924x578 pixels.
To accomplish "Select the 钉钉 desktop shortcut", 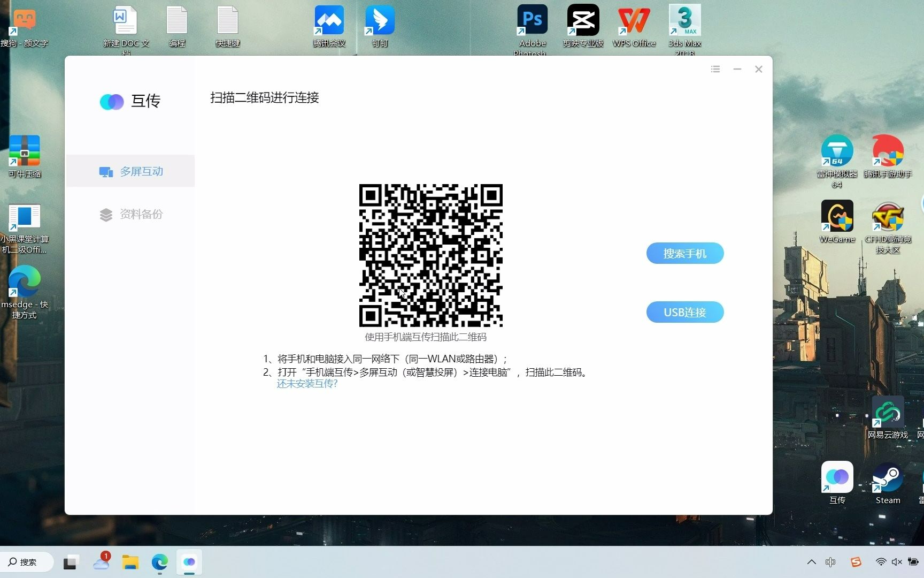I will tap(380, 27).
